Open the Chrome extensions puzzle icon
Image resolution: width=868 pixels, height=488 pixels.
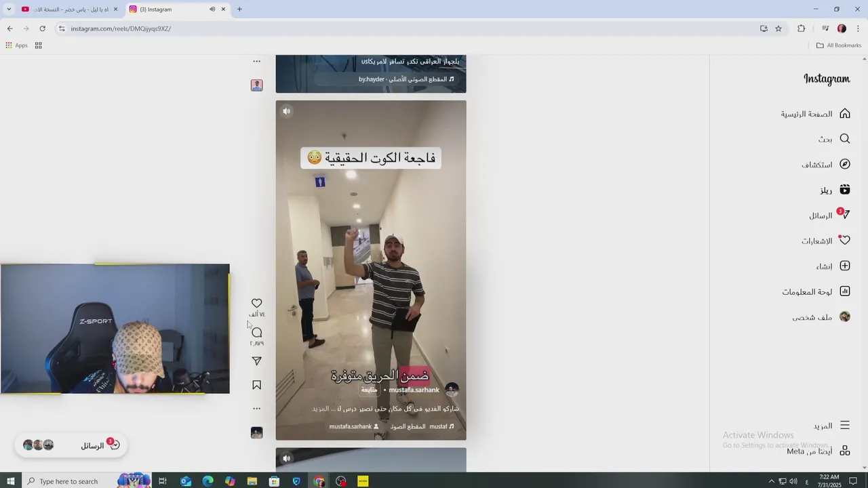click(802, 28)
